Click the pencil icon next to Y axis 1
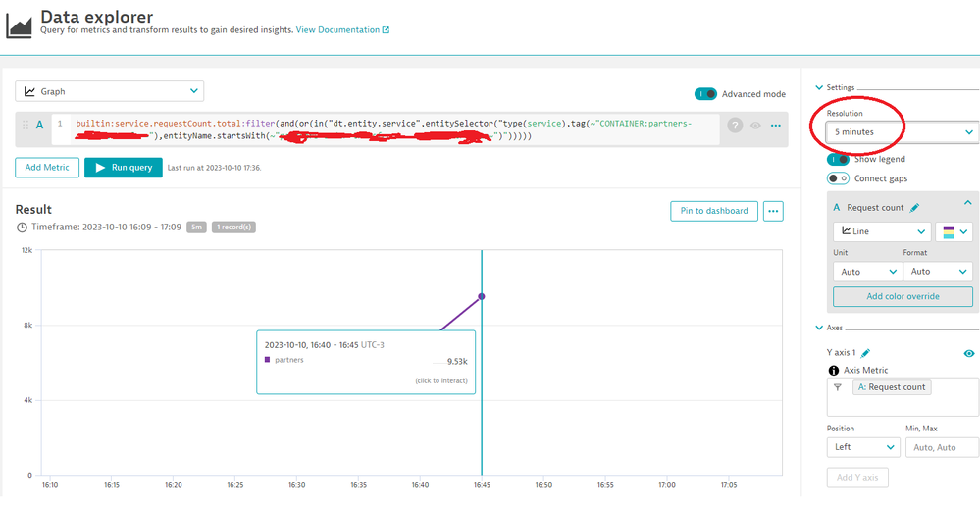This screenshot has height=506, width=980. [866, 353]
